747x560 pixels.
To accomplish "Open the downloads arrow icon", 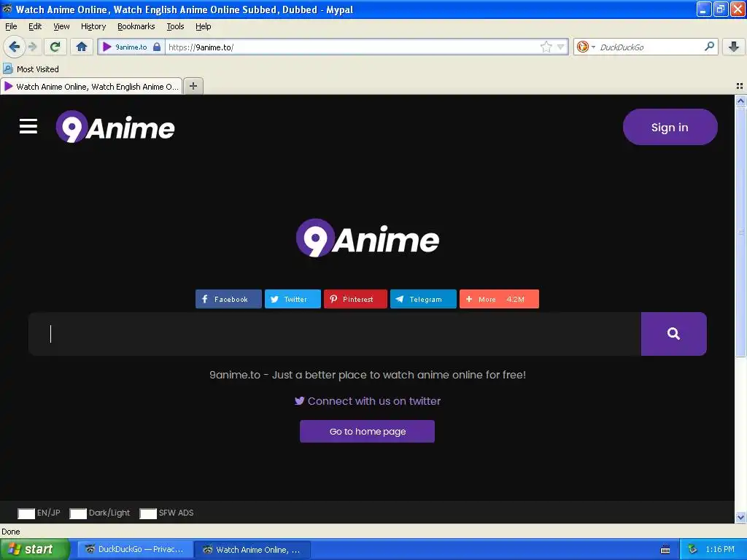I will click(x=734, y=47).
